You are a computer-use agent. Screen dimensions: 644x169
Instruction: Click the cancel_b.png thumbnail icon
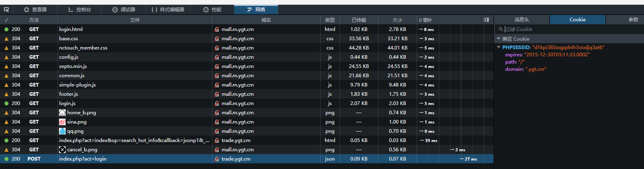click(x=62, y=150)
